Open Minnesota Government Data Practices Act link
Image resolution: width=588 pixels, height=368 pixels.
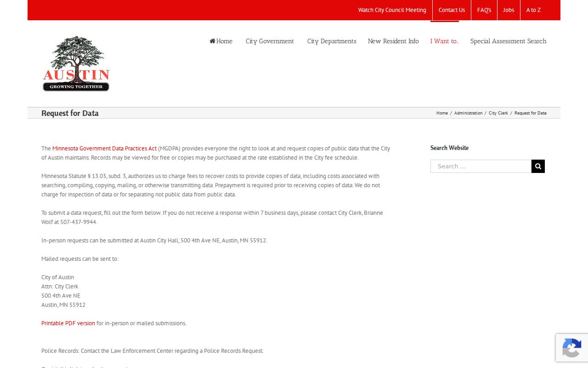tap(104, 149)
